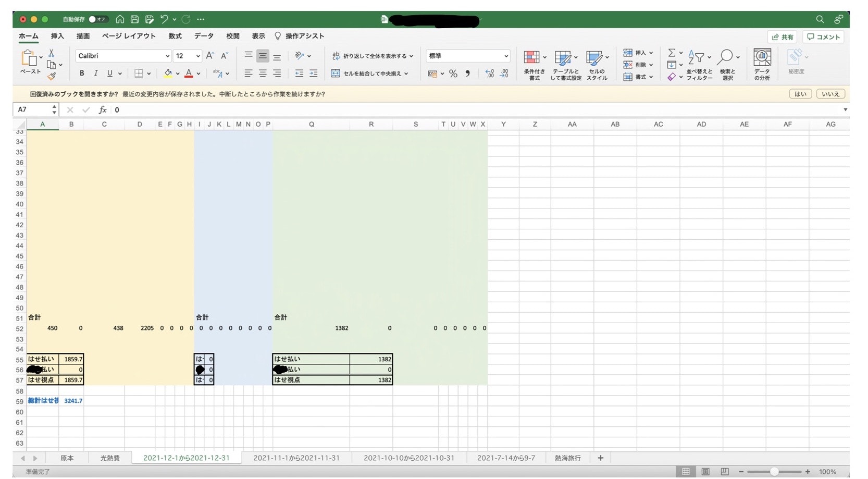868x479 pixels.
Task: Open 条件付き書式 conditional formatting
Action: [534, 65]
